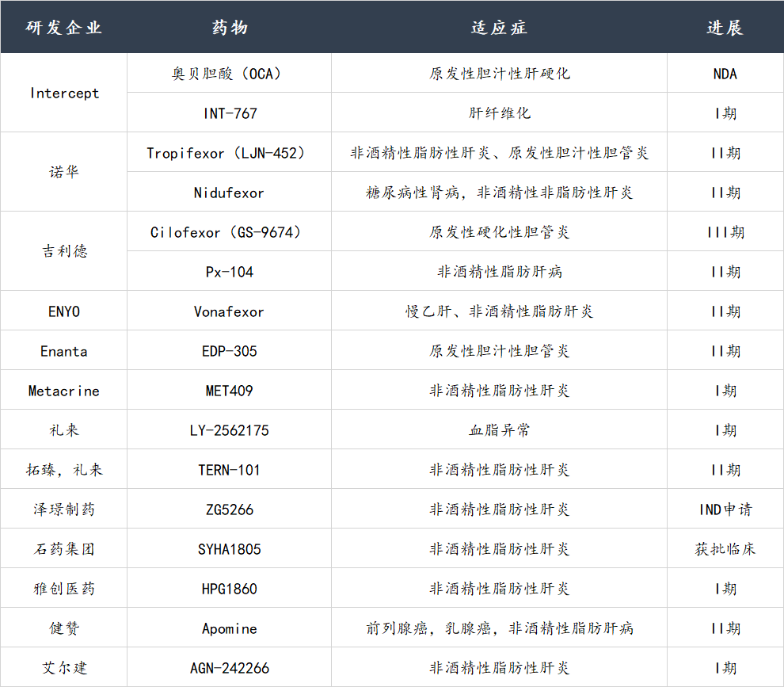Click the AGN-242266 drug cell
Viewport: 784px width, 687px height.
tap(229, 667)
